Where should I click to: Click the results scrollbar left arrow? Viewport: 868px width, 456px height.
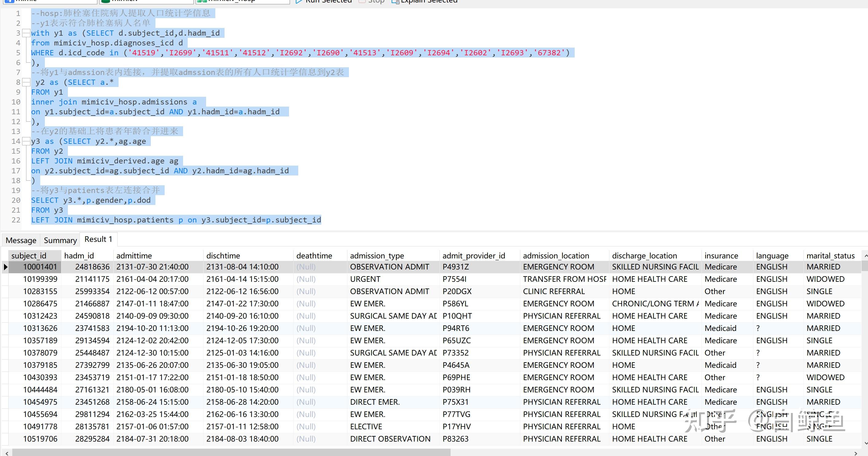tap(7, 453)
